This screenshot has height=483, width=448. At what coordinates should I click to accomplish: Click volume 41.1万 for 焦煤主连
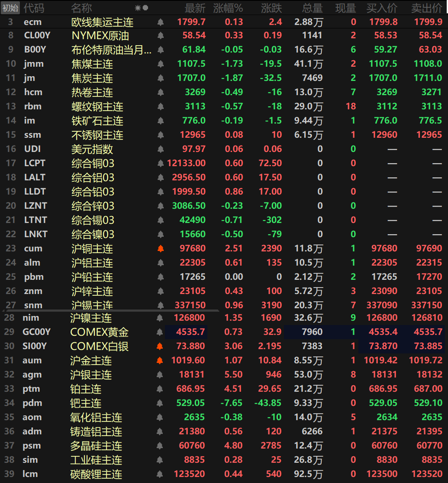(308, 64)
